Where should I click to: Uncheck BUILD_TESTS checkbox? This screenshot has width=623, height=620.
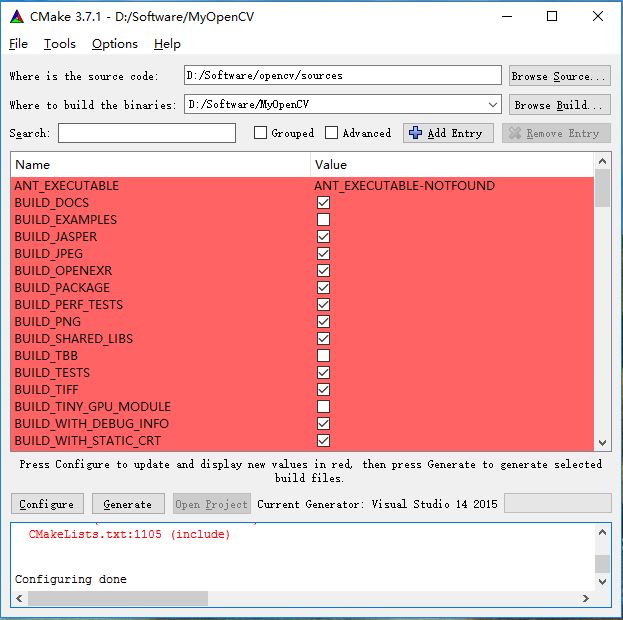click(x=323, y=372)
